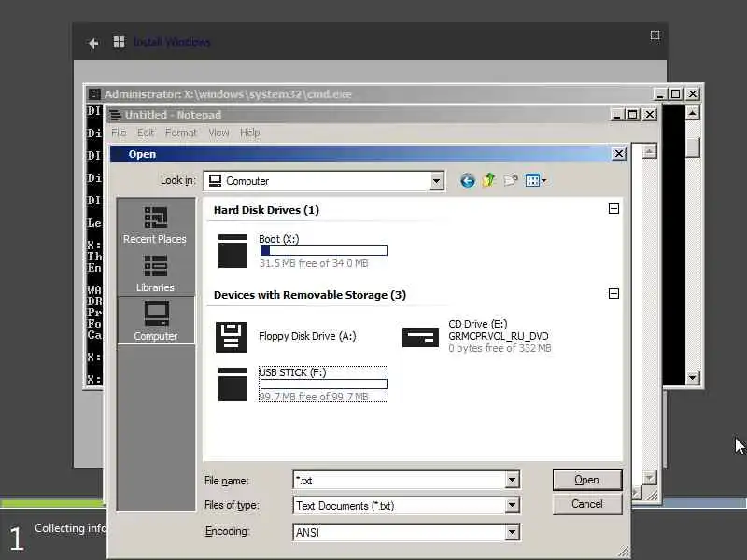This screenshot has width=747, height=560.
Task: Click the Install Windows title text
Action: click(x=172, y=42)
